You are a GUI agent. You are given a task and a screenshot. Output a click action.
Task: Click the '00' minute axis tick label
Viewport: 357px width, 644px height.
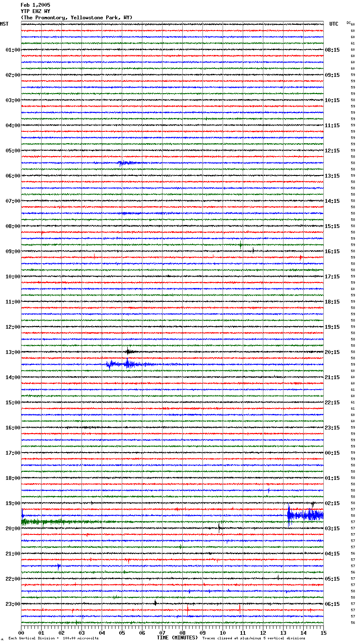(21, 633)
